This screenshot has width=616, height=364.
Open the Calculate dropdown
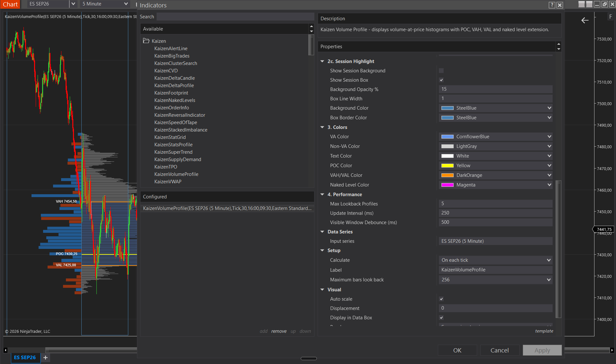[496, 260]
